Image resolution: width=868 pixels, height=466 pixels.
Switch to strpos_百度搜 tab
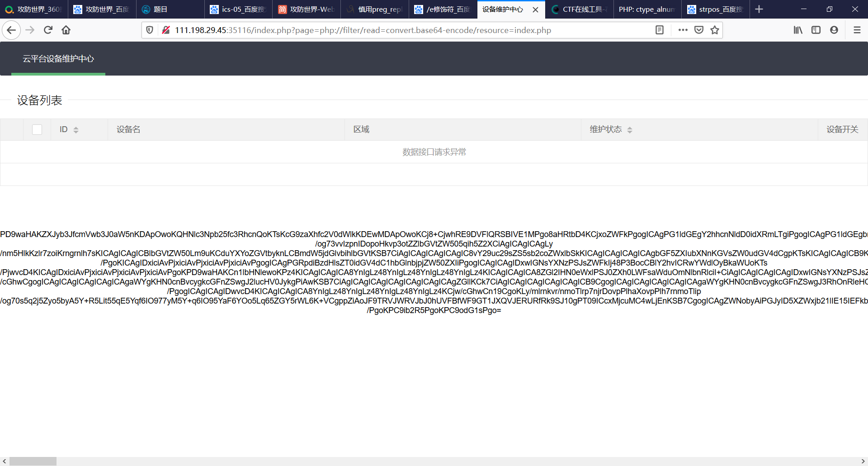tap(717, 9)
